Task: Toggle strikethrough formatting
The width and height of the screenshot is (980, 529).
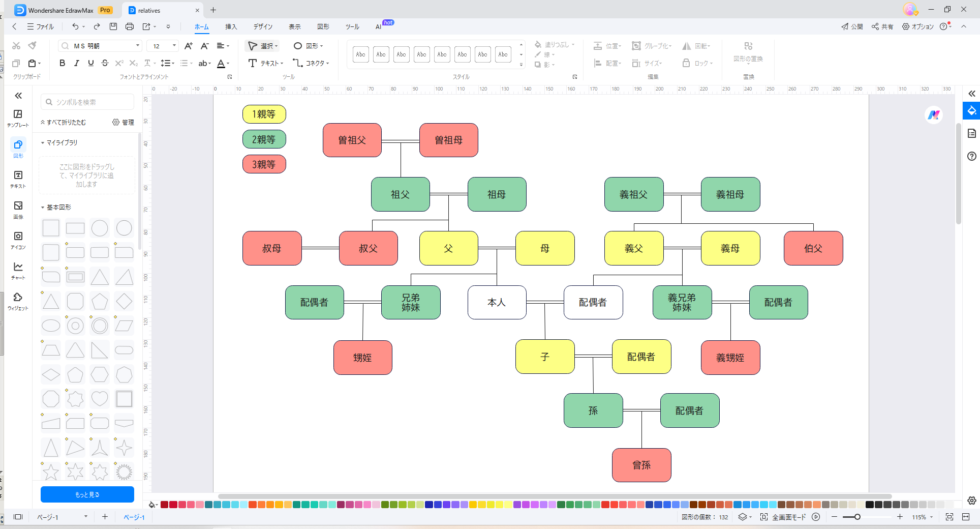Action: (105, 63)
